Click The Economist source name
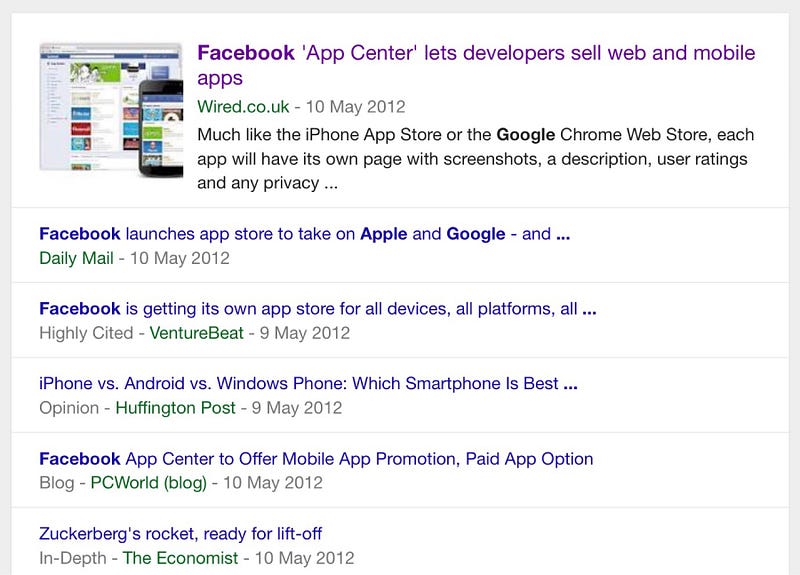The height and width of the screenshot is (575, 800). pos(180,558)
